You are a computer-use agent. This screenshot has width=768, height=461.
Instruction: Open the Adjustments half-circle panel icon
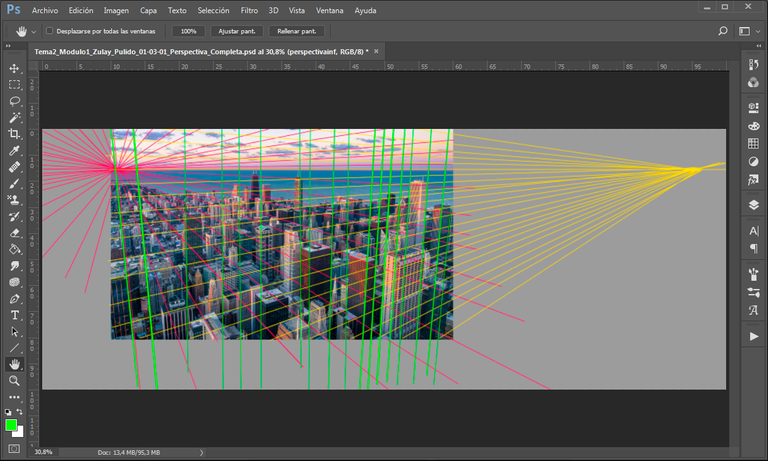pos(753,162)
